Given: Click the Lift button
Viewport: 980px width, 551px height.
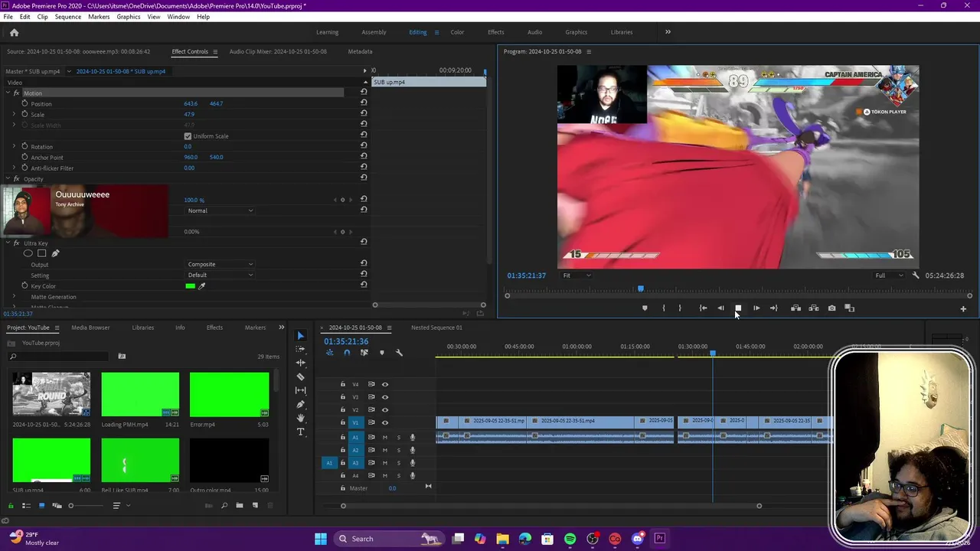Looking at the screenshot, I should coord(795,308).
